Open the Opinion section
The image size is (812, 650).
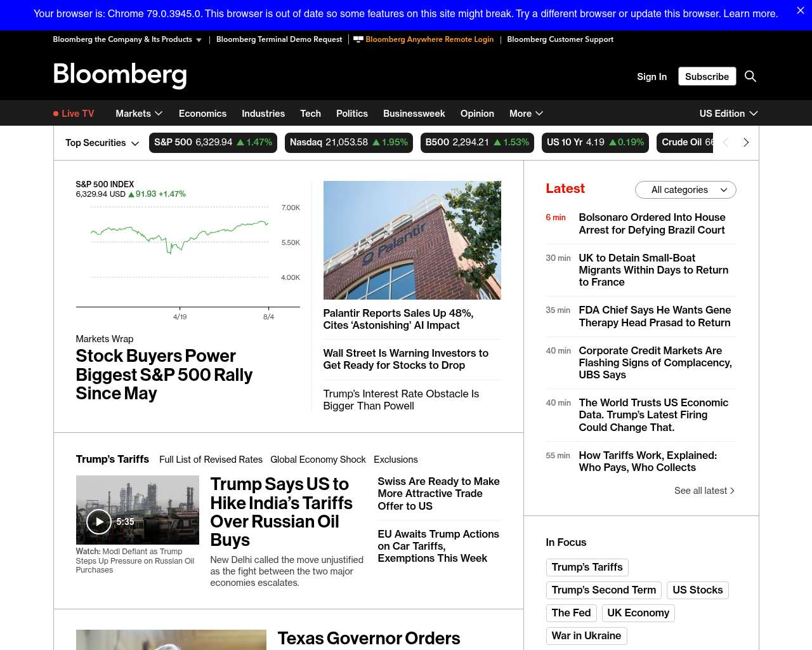click(x=477, y=114)
